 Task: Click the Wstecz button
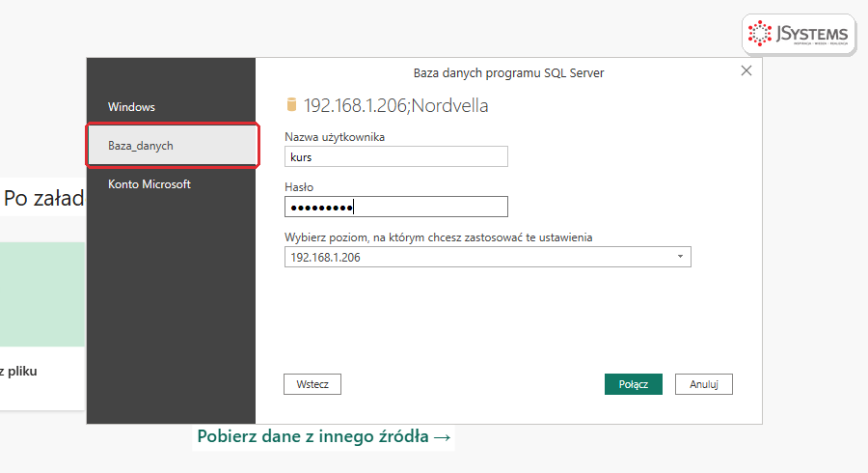click(312, 384)
